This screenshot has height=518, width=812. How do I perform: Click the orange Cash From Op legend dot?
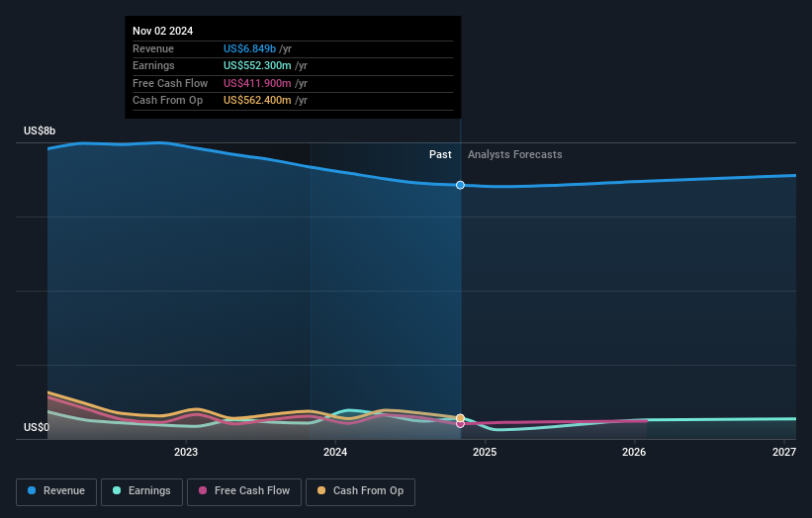pos(321,490)
